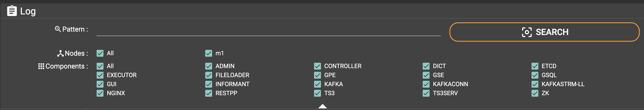Click the scan icon inside SEARCH button
This screenshot has width=644, height=110.
pyautogui.click(x=527, y=32)
